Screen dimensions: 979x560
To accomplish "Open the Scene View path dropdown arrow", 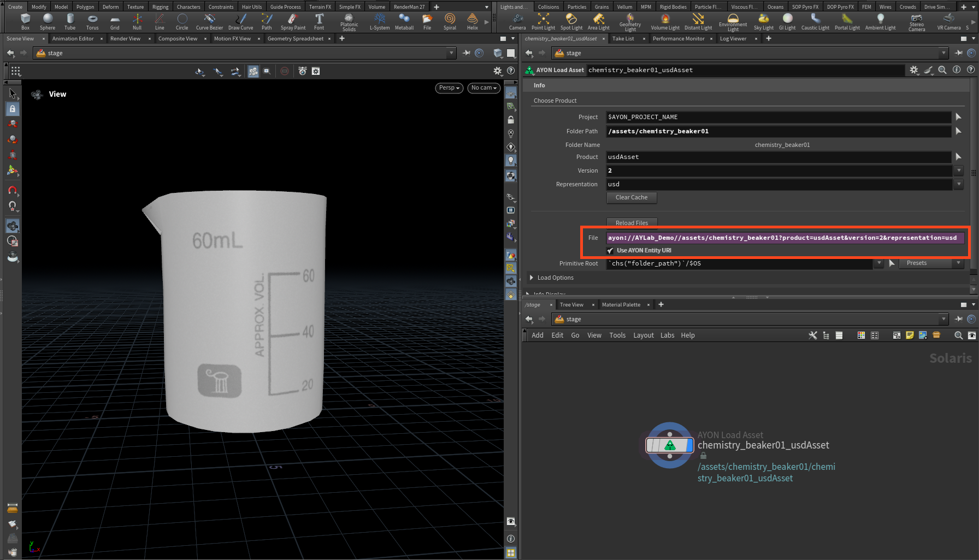I will (451, 53).
